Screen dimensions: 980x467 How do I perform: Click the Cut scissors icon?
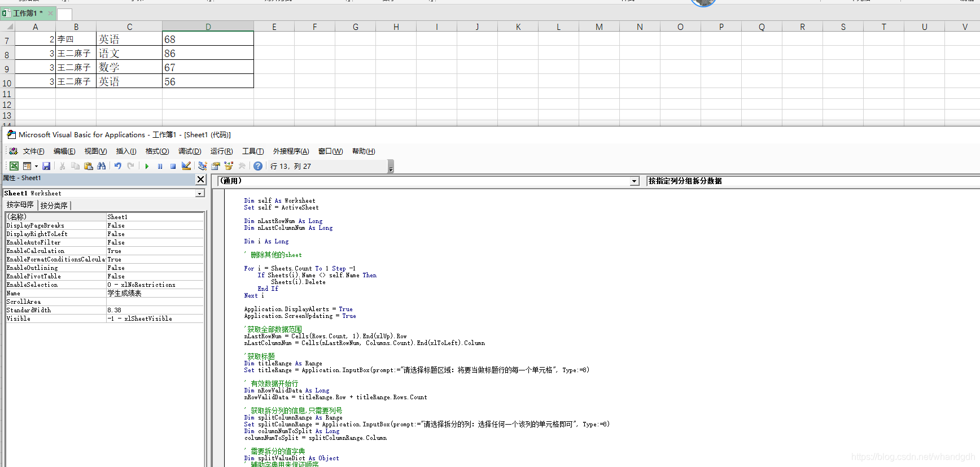pos(62,166)
